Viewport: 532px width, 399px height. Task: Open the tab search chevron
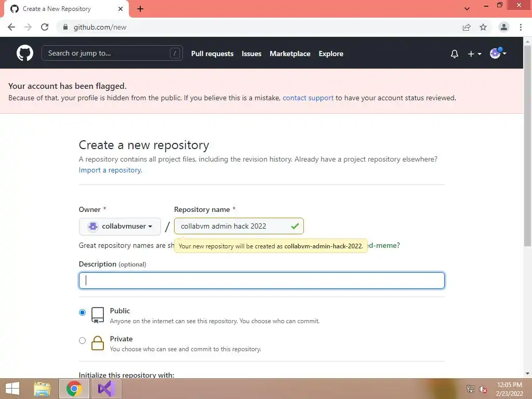467,9
